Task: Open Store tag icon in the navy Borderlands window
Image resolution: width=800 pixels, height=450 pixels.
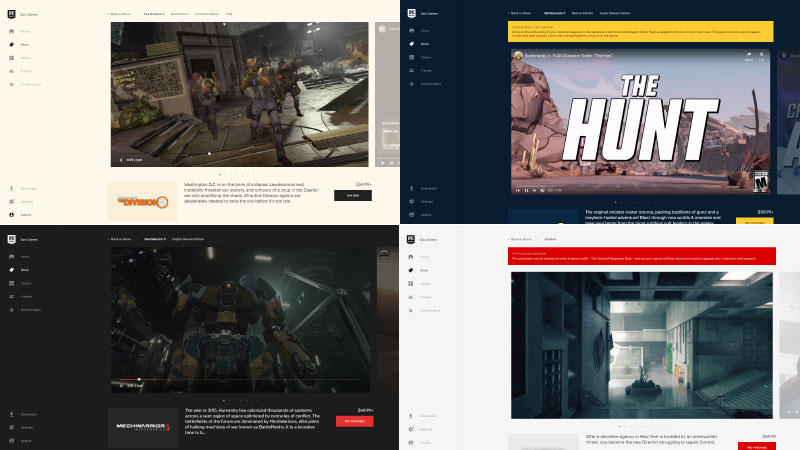Action: pos(411,44)
